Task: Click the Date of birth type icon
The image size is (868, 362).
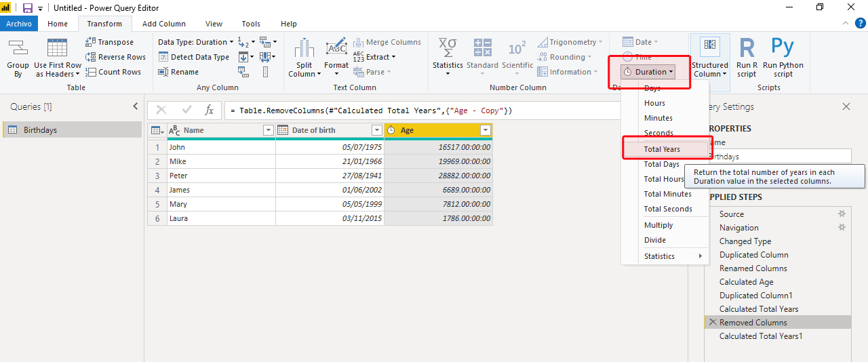Action: click(283, 130)
